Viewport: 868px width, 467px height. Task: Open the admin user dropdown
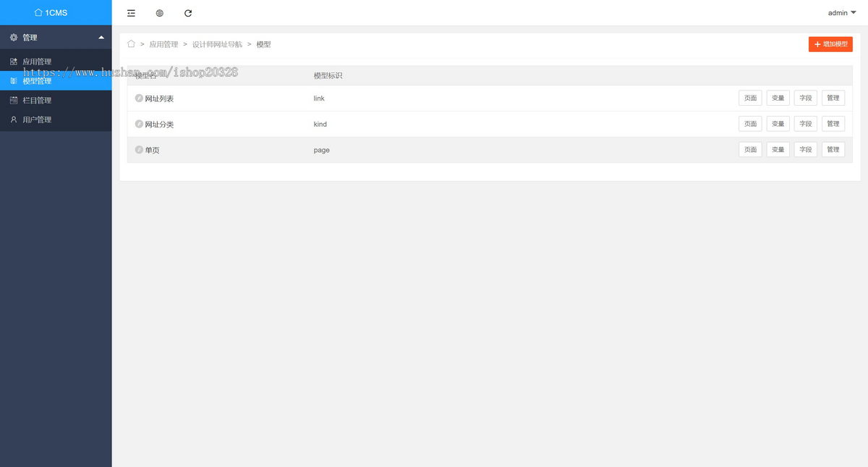(842, 13)
